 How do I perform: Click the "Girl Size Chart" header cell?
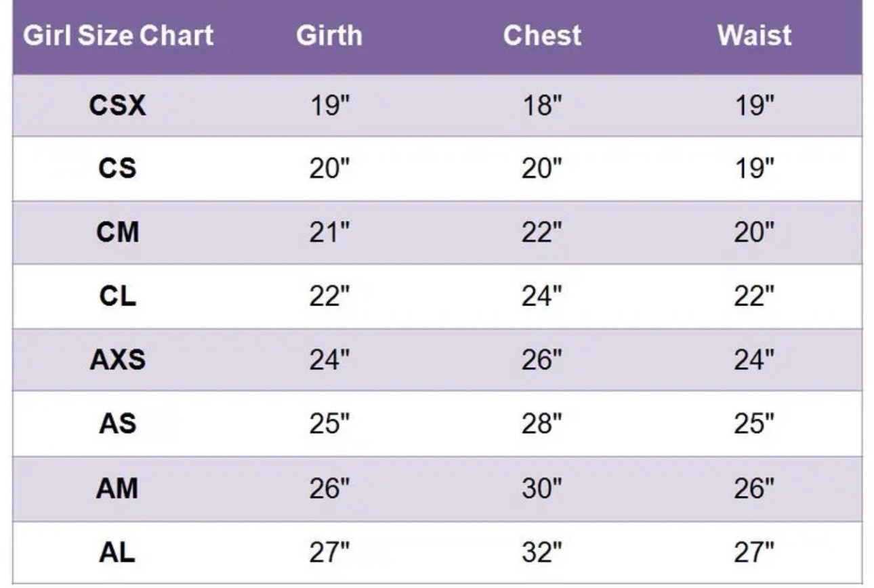[119, 36]
